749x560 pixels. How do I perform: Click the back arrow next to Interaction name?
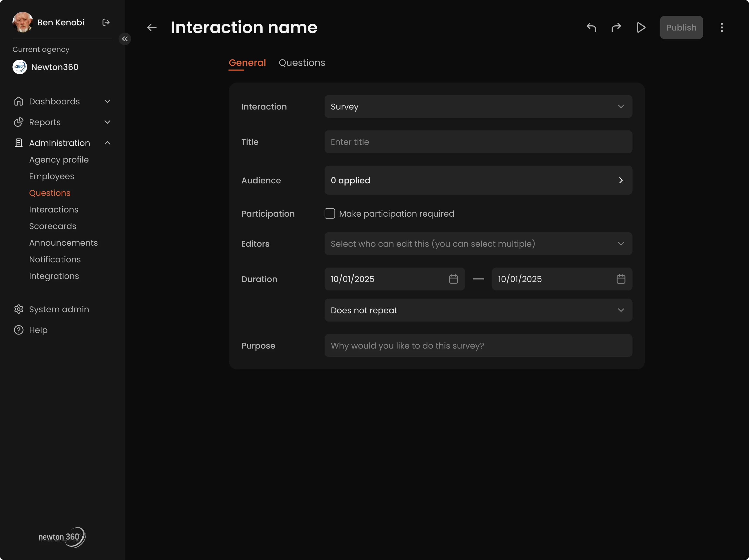tap(151, 27)
